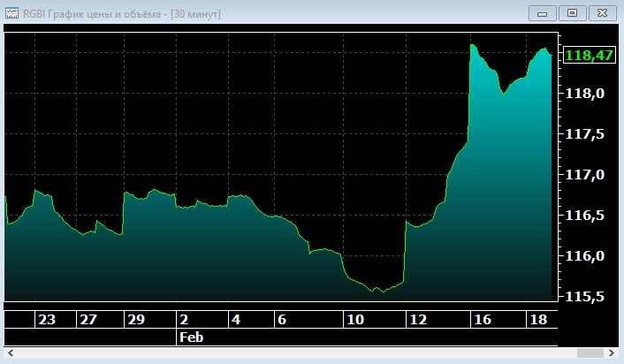The width and height of the screenshot is (624, 364).
Task: Click the 116,0 price axis label
Action: 584,256
